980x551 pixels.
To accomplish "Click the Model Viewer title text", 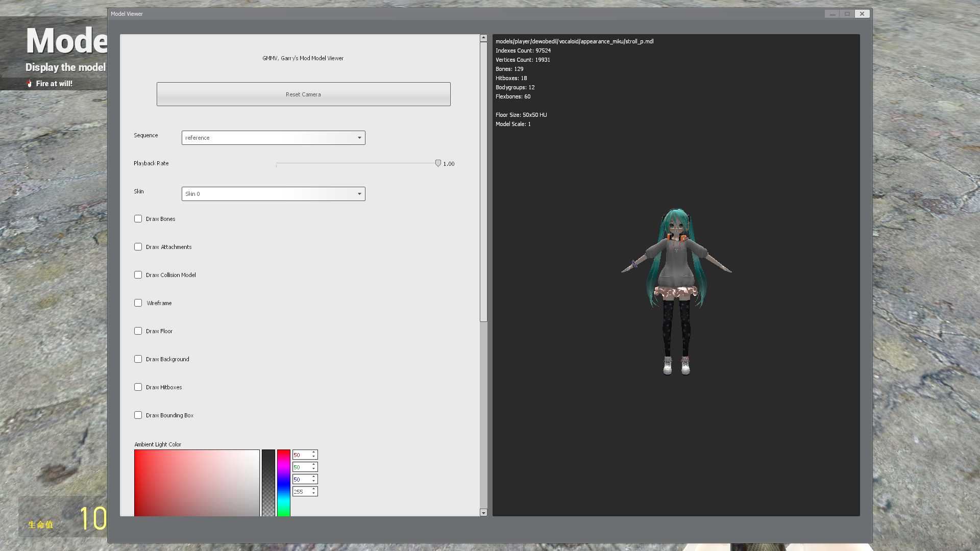I will click(x=127, y=14).
